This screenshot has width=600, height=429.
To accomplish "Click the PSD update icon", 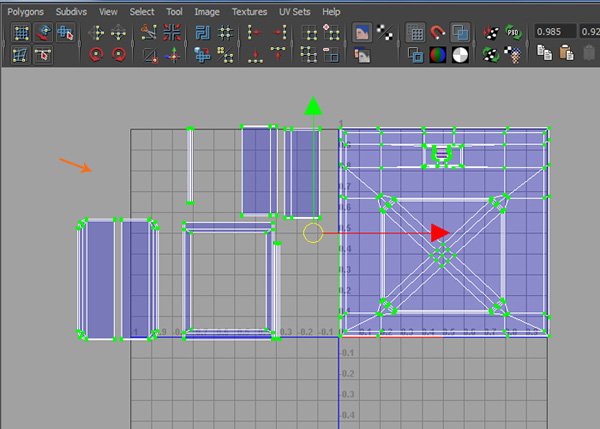I will click(x=513, y=33).
